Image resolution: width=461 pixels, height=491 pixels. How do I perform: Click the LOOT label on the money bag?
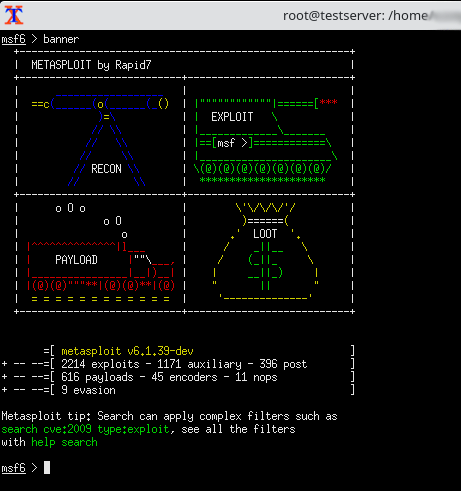pyautogui.click(x=265, y=234)
